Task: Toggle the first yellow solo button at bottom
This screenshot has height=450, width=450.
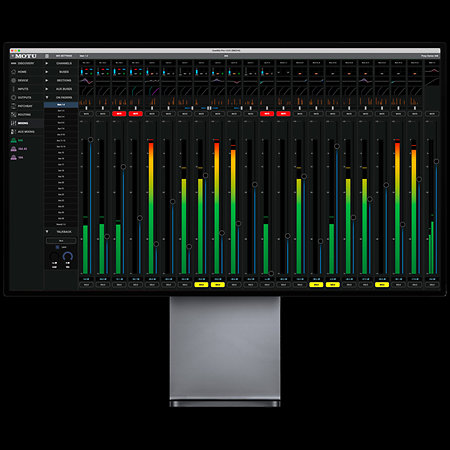Action: [201, 285]
